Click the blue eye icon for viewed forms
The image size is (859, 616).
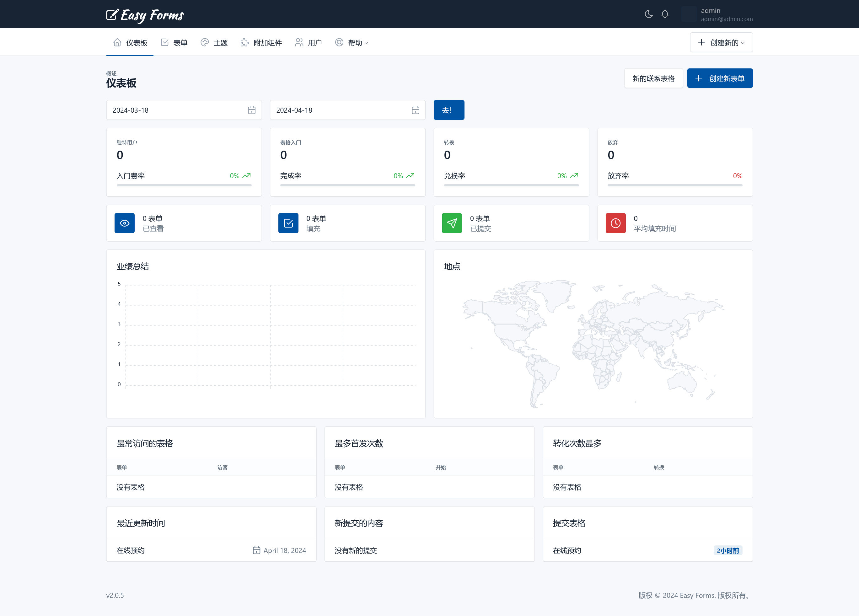tap(125, 223)
